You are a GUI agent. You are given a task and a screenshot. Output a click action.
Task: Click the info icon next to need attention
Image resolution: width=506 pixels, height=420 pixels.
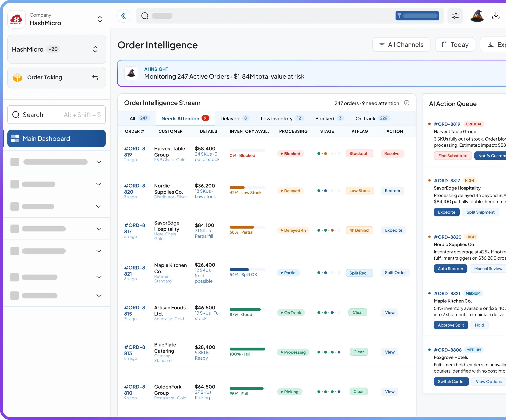[x=407, y=103]
